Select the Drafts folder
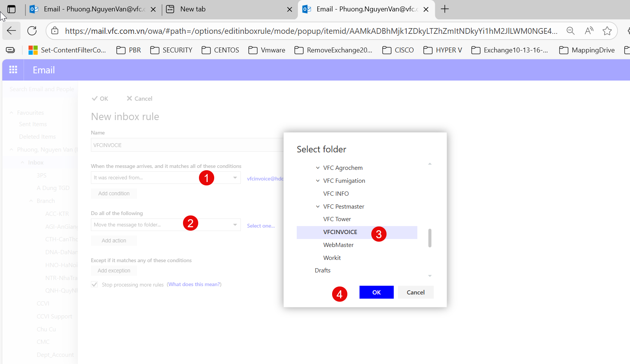630x364 pixels. pyautogui.click(x=323, y=271)
